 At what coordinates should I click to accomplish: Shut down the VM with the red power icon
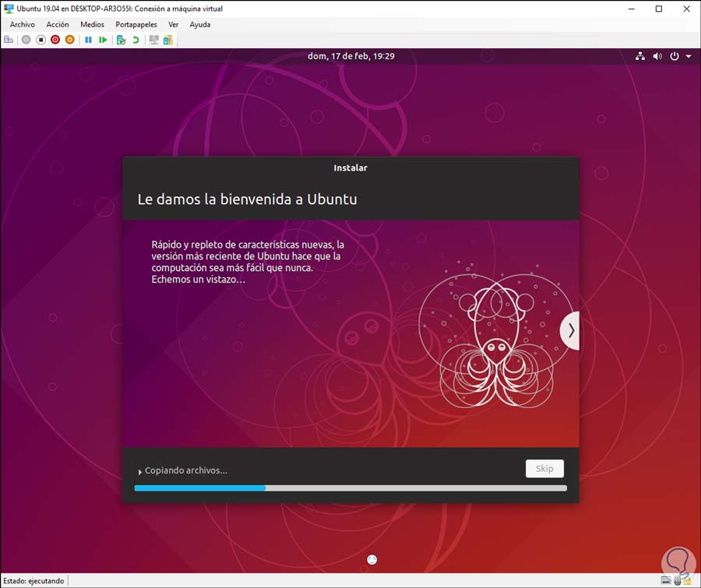click(55, 40)
